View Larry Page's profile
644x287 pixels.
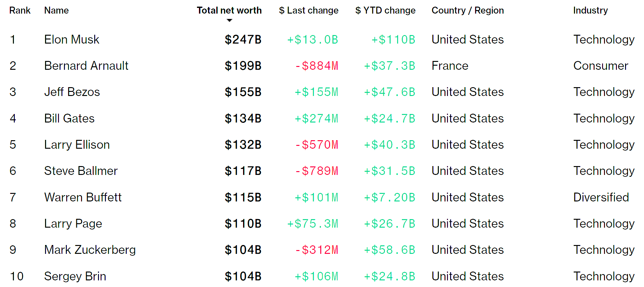pos(73,224)
